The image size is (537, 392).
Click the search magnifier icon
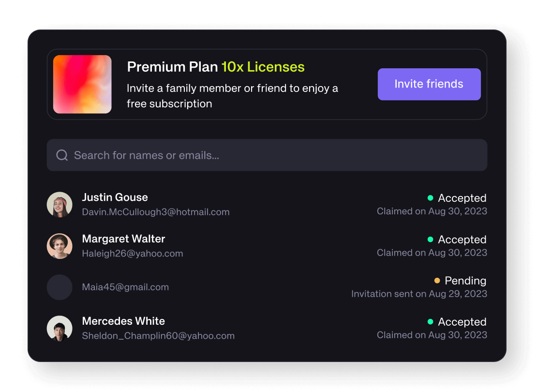62,155
